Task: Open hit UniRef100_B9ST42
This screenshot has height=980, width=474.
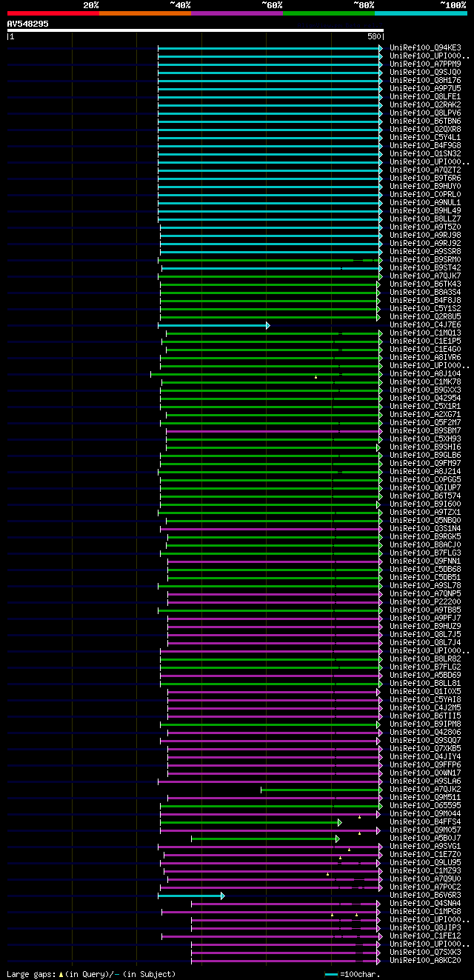Action: (425, 268)
